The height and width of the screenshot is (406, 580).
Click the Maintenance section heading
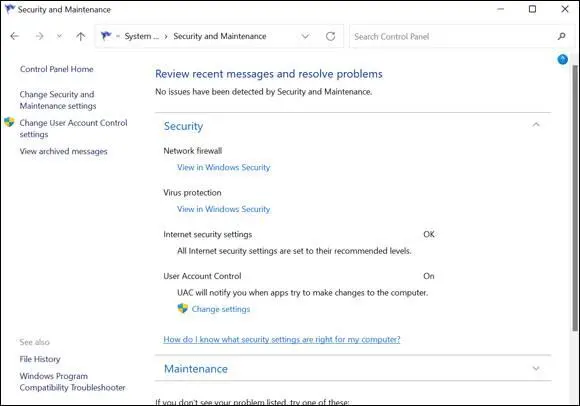point(196,369)
